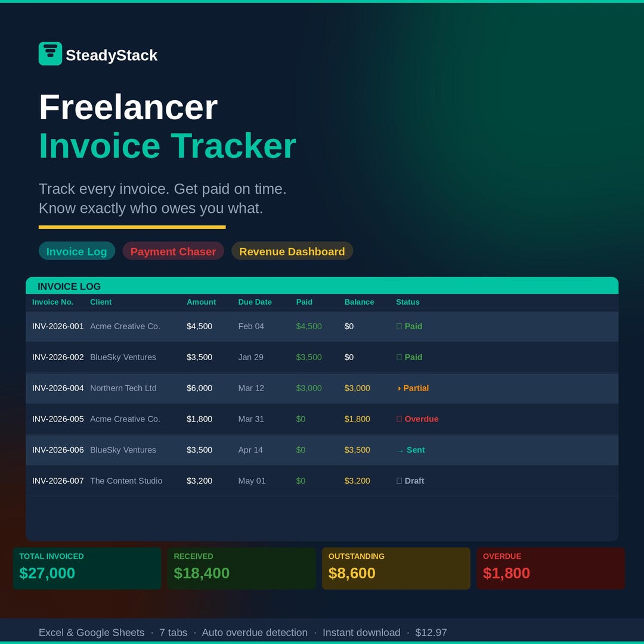Image resolution: width=644 pixels, height=644 pixels.
Task: Click the Status column header
Action: click(407, 302)
